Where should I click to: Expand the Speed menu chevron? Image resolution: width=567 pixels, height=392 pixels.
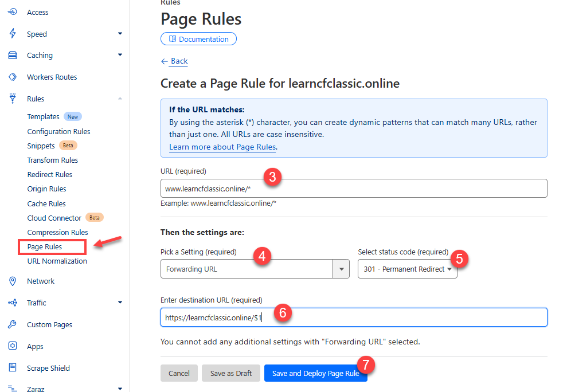(120, 34)
